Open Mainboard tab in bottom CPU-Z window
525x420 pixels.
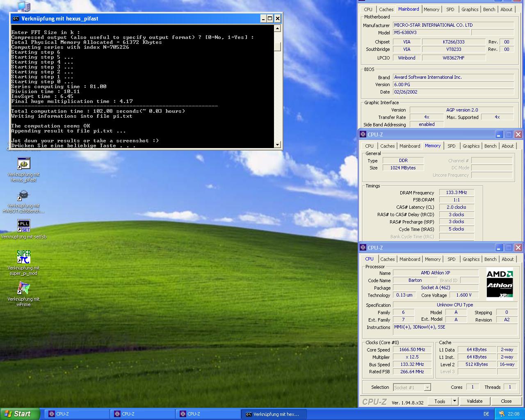click(x=410, y=259)
